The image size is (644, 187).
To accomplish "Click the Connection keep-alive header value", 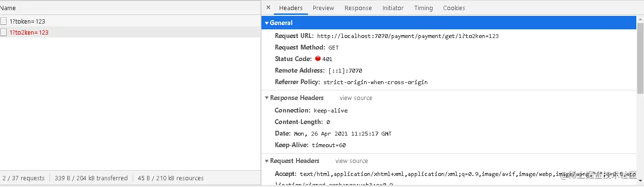I will pos(331,111).
